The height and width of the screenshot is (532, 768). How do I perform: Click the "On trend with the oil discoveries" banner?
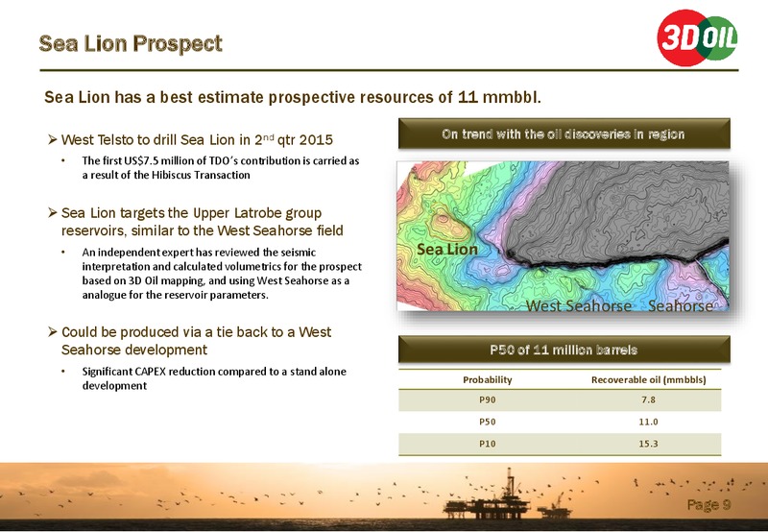click(x=564, y=133)
